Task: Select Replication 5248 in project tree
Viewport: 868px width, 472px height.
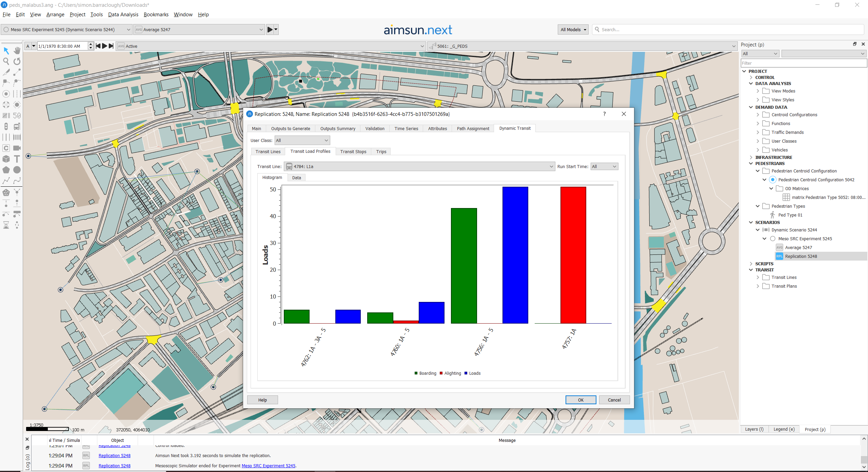Action: tap(801, 256)
